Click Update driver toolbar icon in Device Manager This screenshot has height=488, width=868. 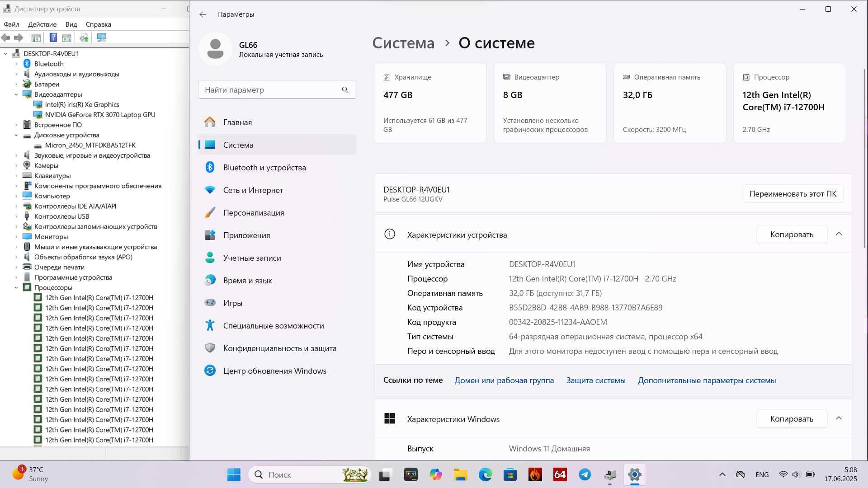click(x=84, y=38)
